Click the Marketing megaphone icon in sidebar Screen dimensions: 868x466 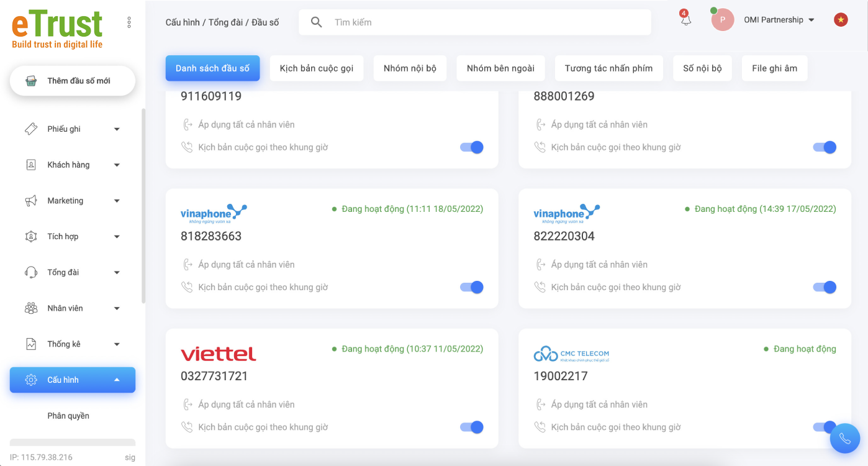pyautogui.click(x=31, y=201)
